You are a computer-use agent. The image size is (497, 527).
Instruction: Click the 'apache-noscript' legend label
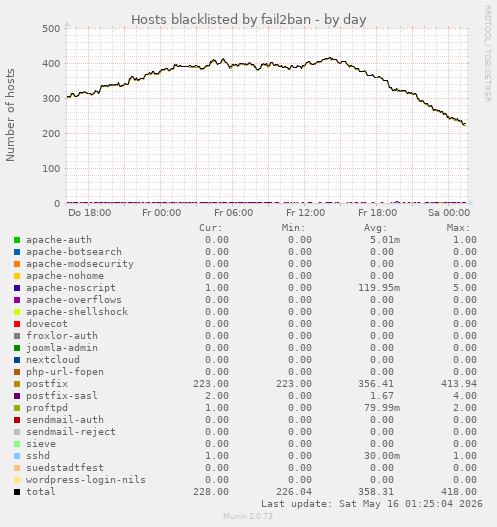(x=71, y=288)
